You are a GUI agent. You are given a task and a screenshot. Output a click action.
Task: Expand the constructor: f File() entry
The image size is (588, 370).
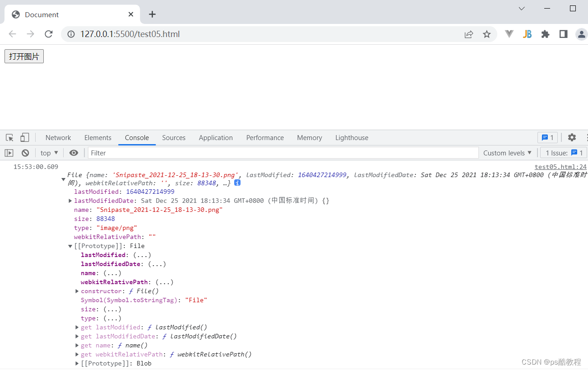pyautogui.click(x=77, y=291)
